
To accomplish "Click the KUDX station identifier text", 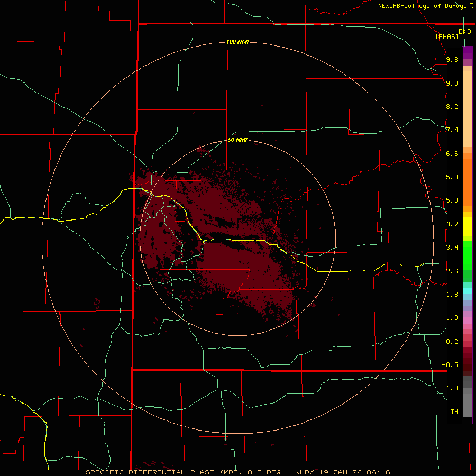I will click(x=305, y=472).
